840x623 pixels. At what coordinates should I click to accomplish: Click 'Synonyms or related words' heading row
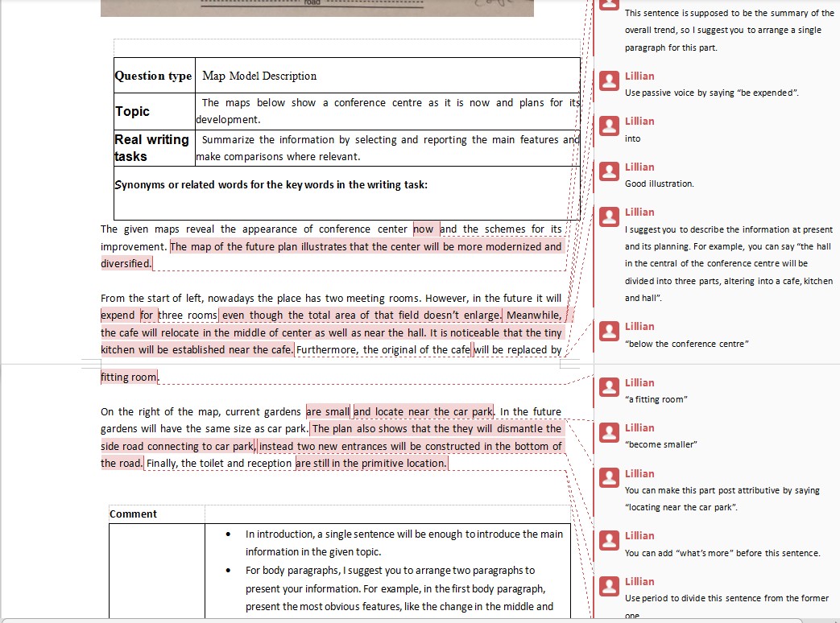point(346,192)
